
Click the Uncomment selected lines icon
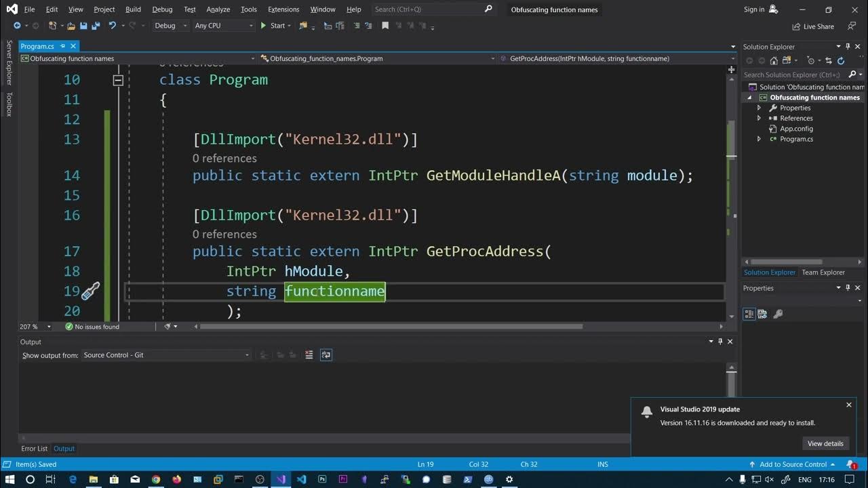click(368, 26)
